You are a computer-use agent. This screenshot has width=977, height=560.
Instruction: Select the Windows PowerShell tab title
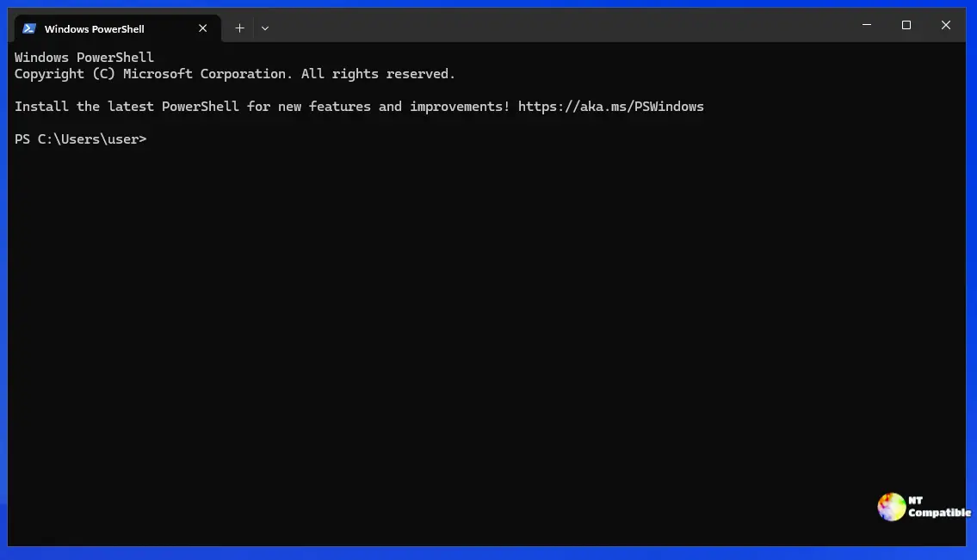click(95, 28)
